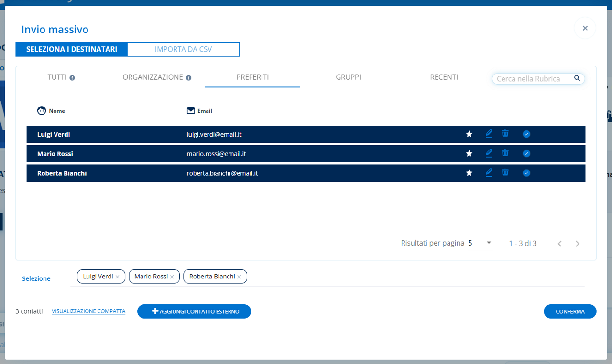This screenshot has height=364, width=612.
Task: Click the envelope icon in Email header
Action: 191,111
